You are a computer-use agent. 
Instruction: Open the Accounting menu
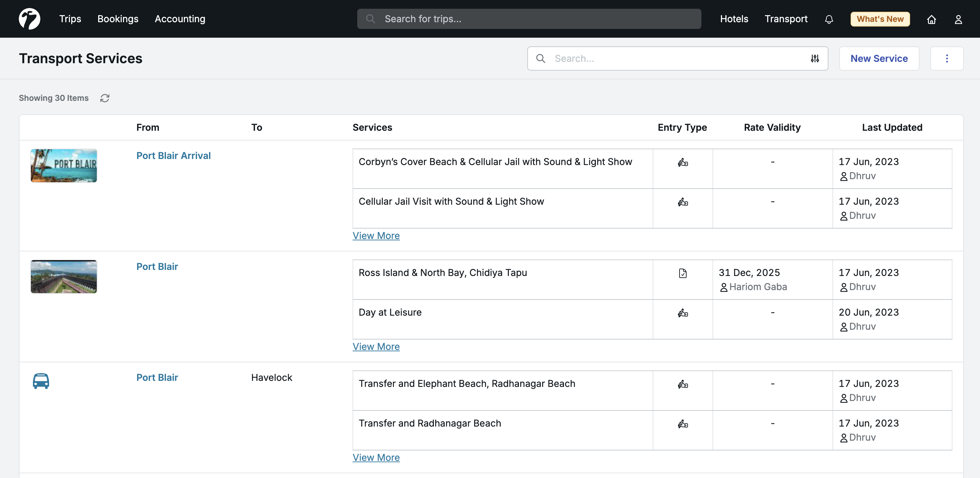click(x=179, y=18)
